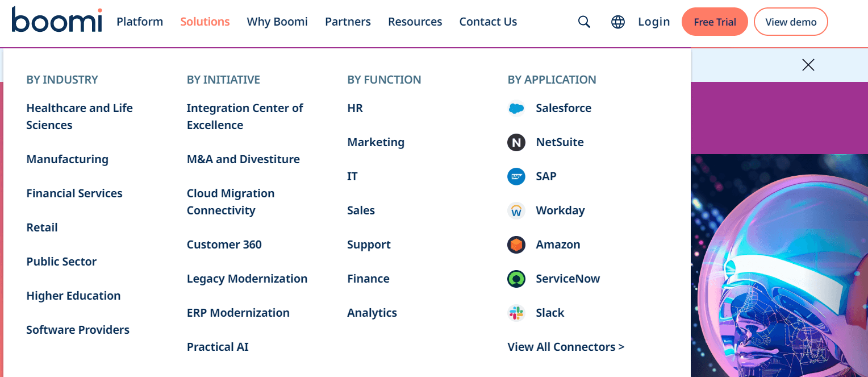Open the search magnifier icon
Image resolution: width=868 pixels, height=377 pixels.
pos(584,22)
